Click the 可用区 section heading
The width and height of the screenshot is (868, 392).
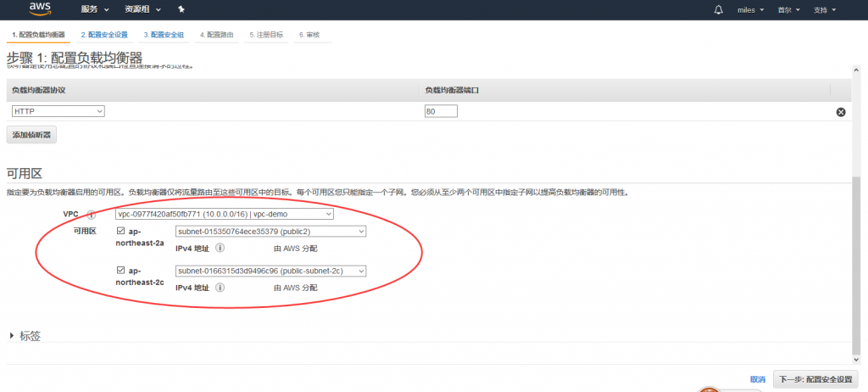[x=25, y=174]
